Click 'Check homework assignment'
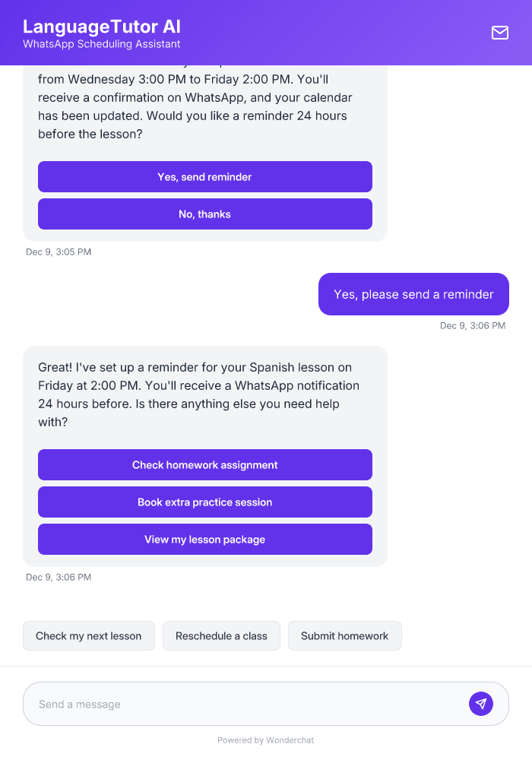The image size is (532, 760). [x=204, y=464]
